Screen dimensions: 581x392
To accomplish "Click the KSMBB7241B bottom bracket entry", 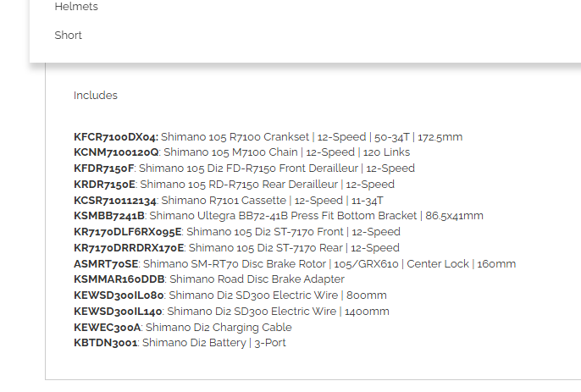I will (279, 216).
